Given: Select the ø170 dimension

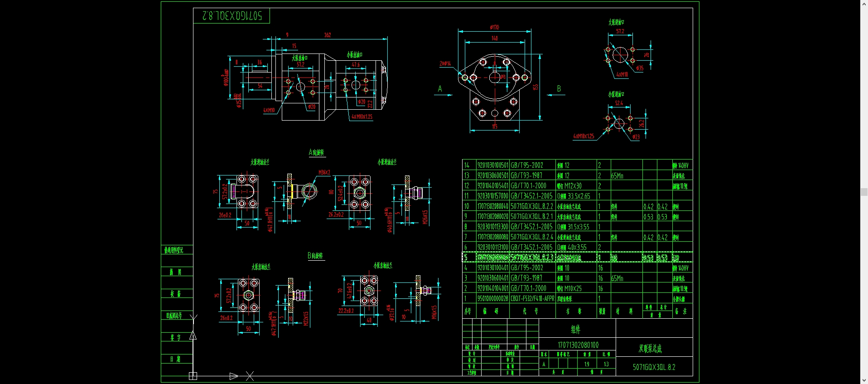Looking at the screenshot, I should tap(494, 28).
